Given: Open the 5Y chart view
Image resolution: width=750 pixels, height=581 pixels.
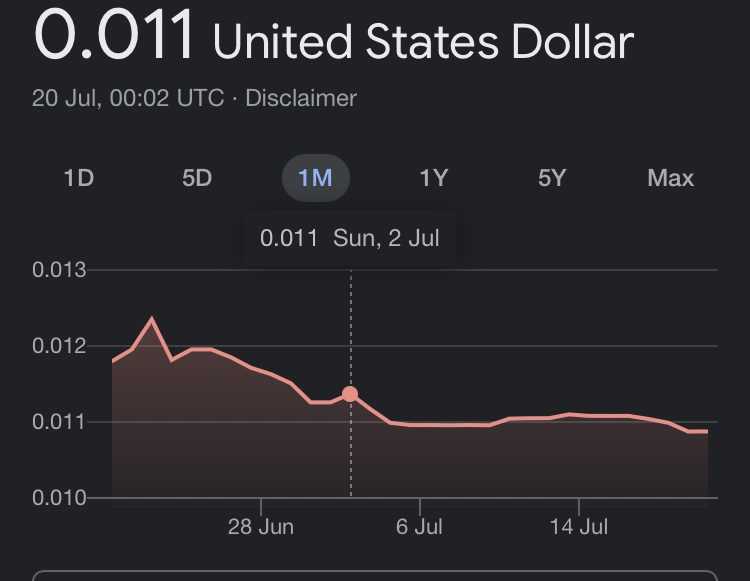Looking at the screenshot, I should 552,178.
